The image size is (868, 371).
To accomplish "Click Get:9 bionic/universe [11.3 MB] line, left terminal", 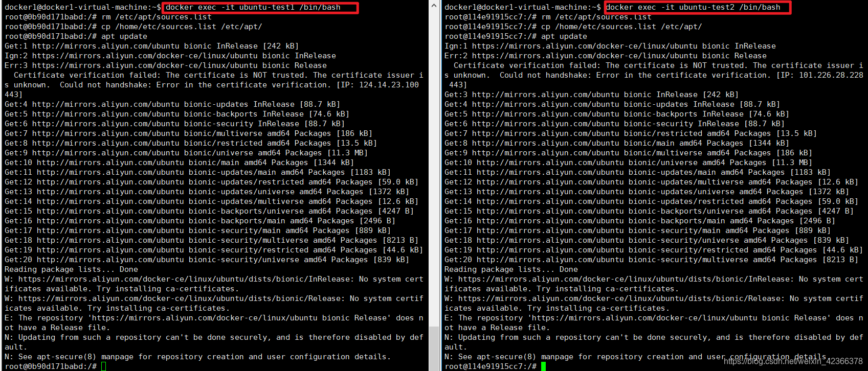I will tap(186, 153).
